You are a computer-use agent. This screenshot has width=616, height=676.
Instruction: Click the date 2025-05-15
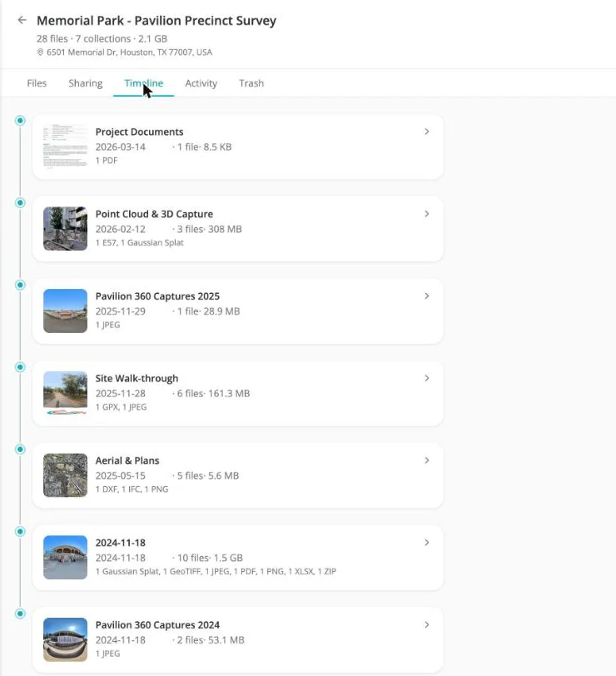(x=120, y=476)
